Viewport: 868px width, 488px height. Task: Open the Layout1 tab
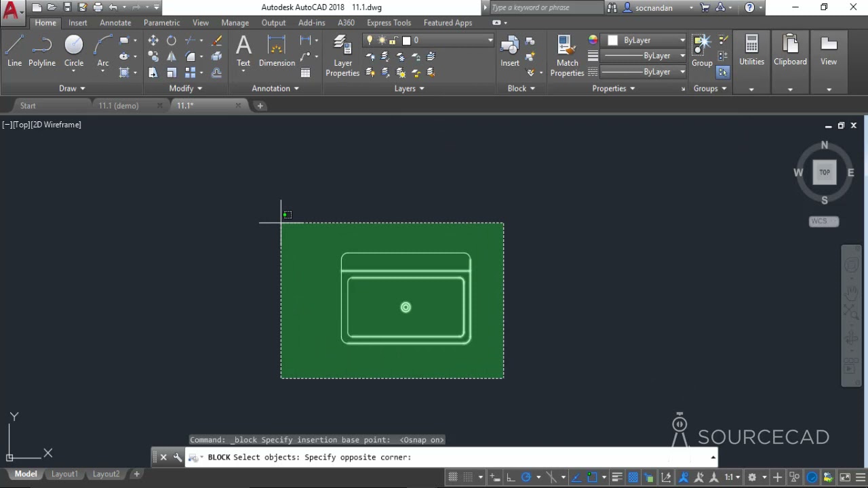pos(65,474)
